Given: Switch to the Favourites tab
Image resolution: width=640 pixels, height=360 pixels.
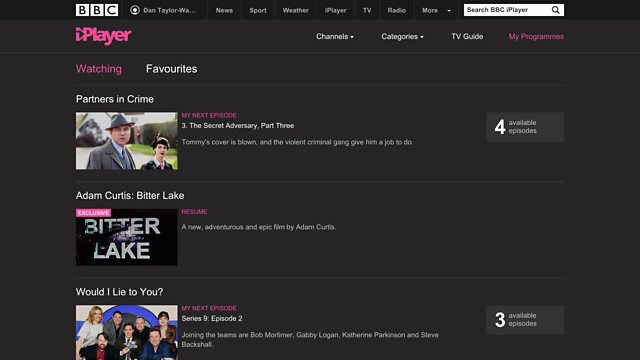Looking at the screenshot, I should click(x=171, y=69).
